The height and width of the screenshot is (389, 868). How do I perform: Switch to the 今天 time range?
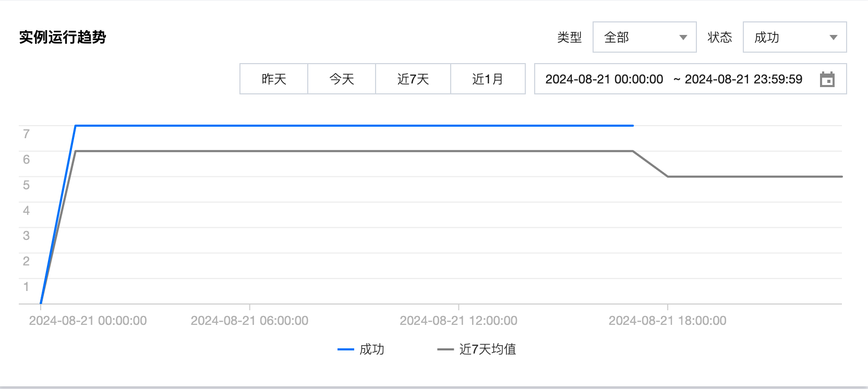(342, 79)
